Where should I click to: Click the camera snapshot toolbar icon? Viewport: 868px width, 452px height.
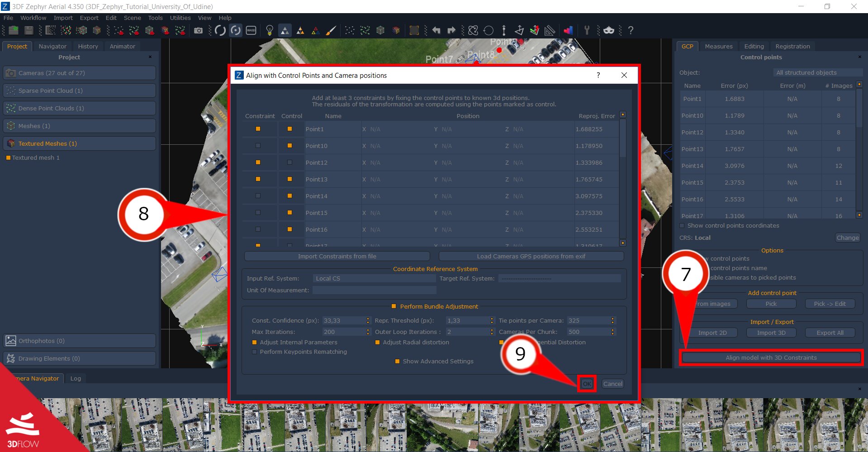click(x=198, y=30)
